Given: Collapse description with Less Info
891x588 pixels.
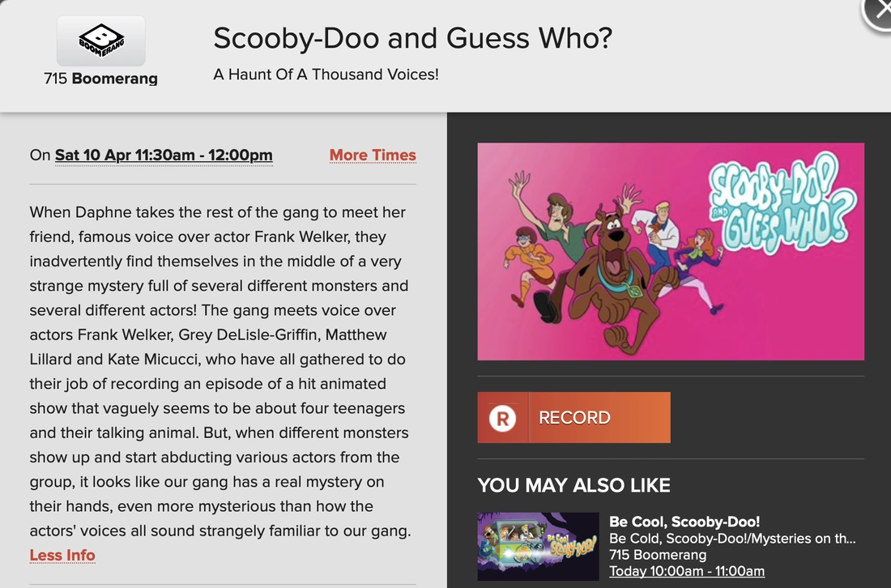Looking at the screenshot, I should (x=62, y=555).
